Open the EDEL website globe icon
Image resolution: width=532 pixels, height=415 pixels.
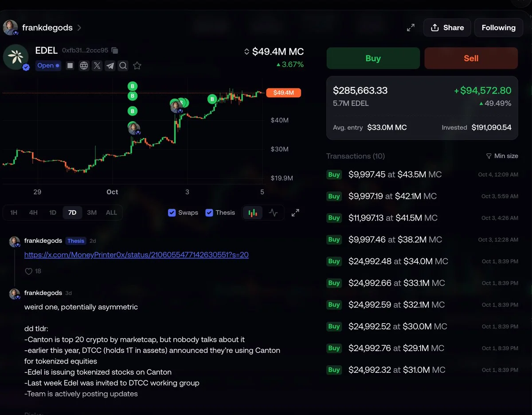point(84,66)
